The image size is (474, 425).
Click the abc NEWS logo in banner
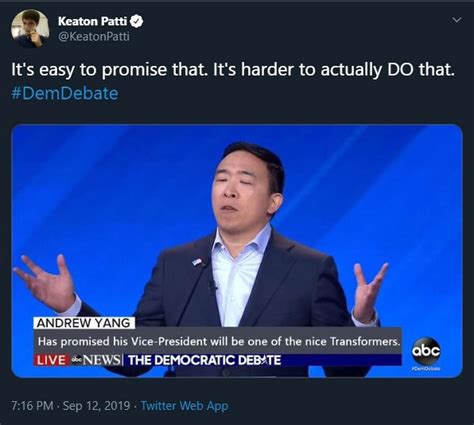pyautogui.click(x=96, y=360)
